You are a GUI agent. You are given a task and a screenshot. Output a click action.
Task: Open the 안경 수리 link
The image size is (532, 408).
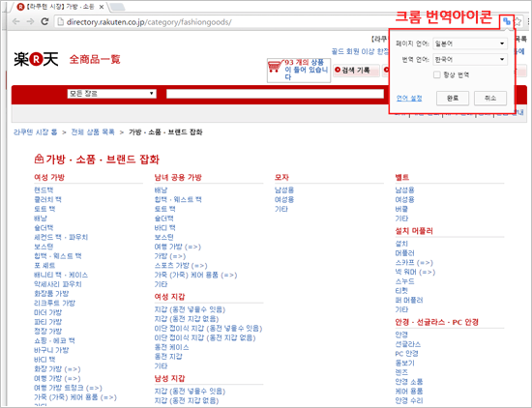409,400
